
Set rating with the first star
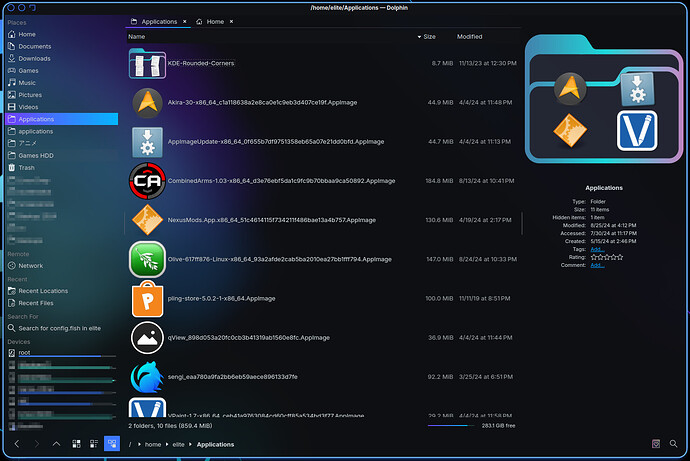tap(594, 257)
